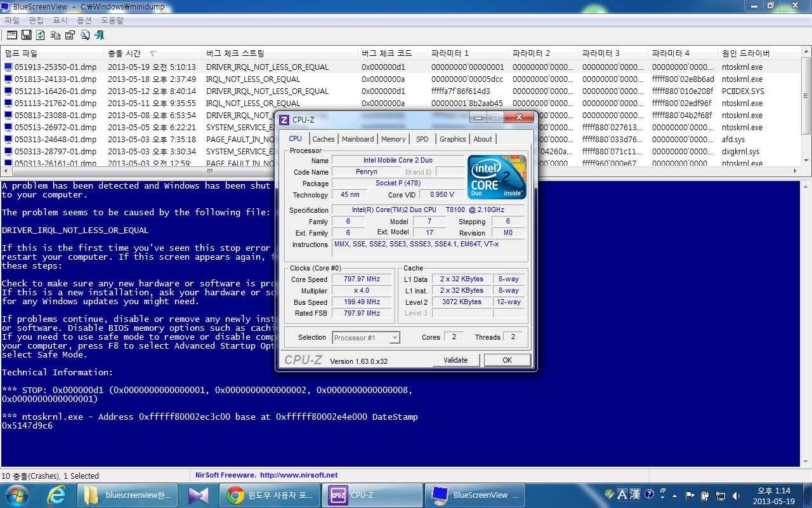Click the taskbar clock showing 오후 1:14
Viewport: 812px width, 508px height.
pos(773,495)
